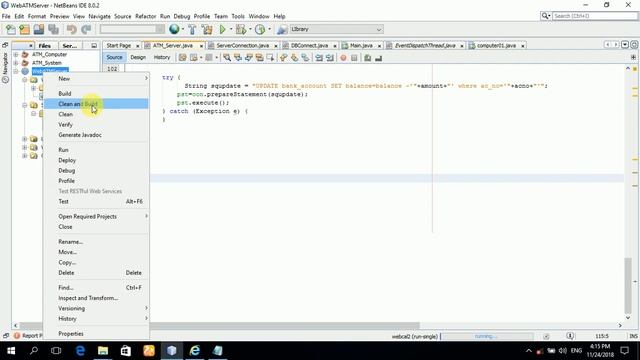Click the Save All toolbar icon
Viewport: 640px width, 360px height.
pos(53,29)
